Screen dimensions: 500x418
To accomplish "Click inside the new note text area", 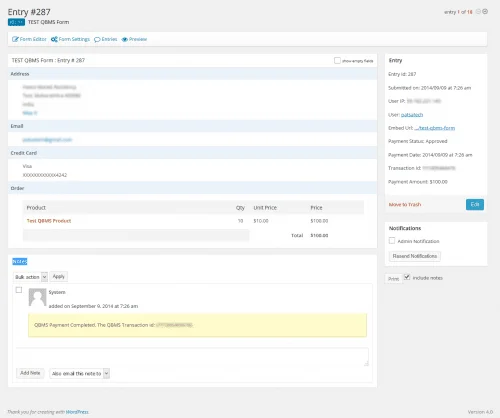I will tap(192, 357).
